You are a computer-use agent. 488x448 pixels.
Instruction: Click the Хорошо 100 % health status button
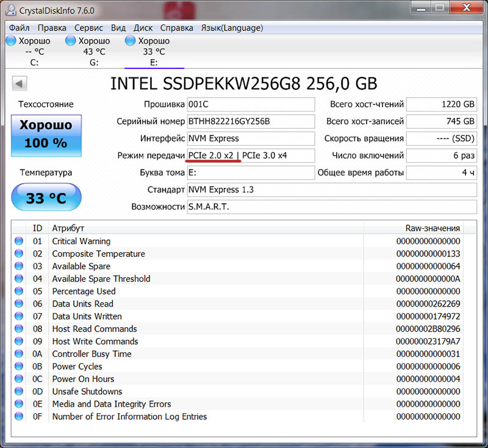[x=46, y=135]
